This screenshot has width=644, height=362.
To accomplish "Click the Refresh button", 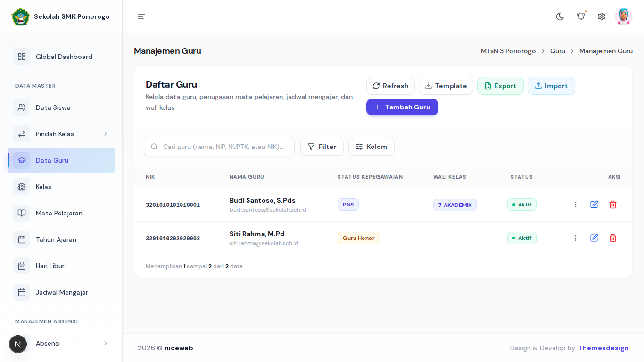I will click(x=390, y=86).
